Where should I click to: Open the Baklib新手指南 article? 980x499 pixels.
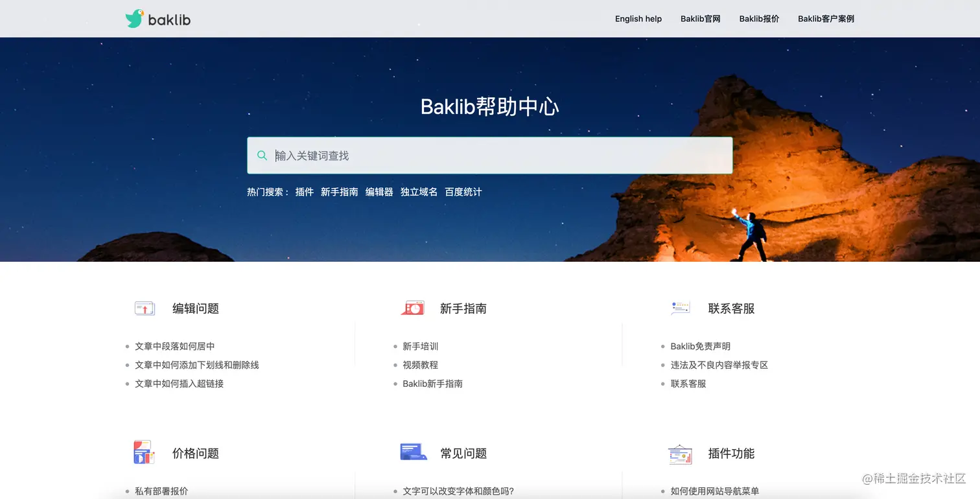coord(433,384)
